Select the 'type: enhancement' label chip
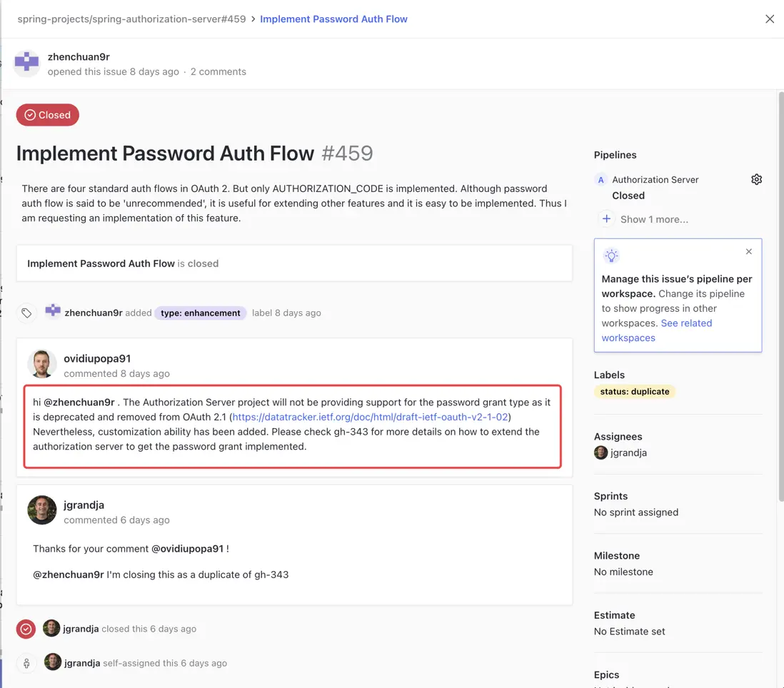Viewport: 784px width, 688px height. [x=200, y=313]
